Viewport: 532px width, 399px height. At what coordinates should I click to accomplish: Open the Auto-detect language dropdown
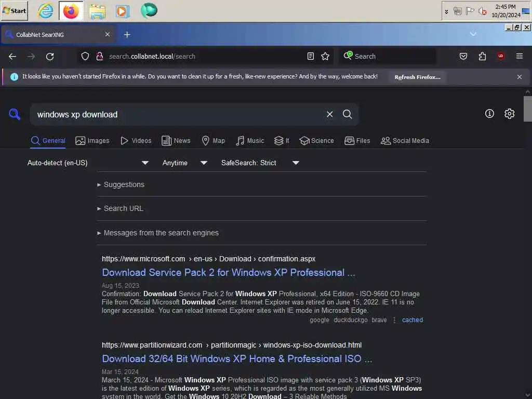point(88,163)
